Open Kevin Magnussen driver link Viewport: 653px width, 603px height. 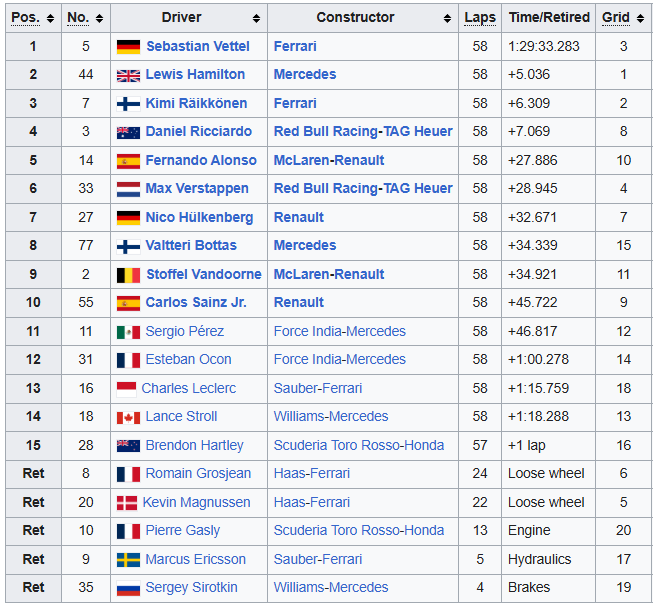coord(196,503)
